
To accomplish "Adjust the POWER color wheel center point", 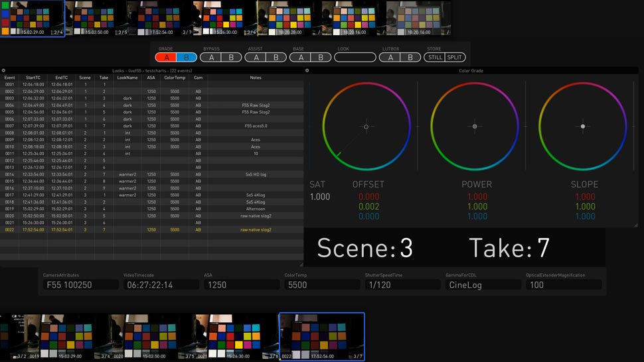I will (x=475, y=126).
